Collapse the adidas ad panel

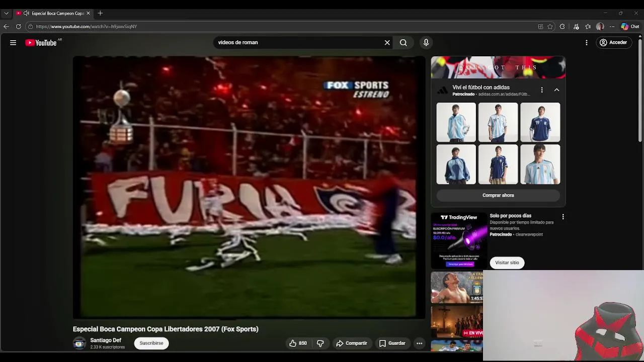556,90
